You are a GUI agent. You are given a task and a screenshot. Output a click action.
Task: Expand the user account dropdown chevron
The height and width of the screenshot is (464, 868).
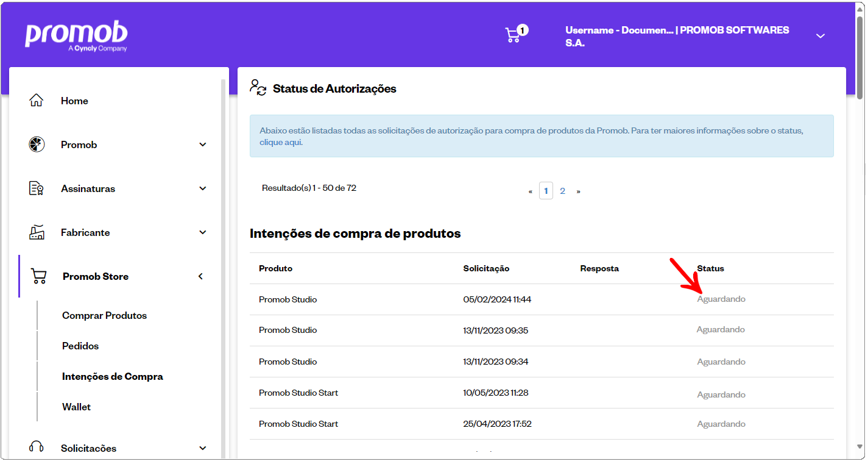820,36
